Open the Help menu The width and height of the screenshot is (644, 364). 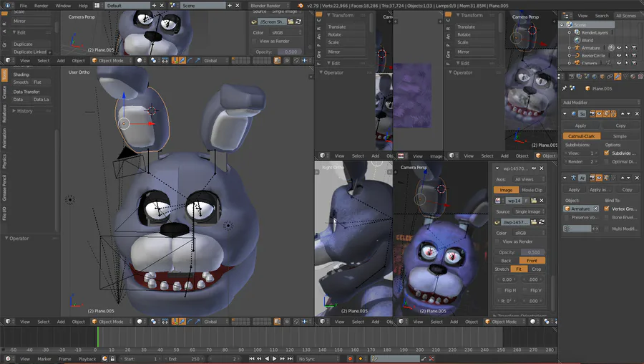point(83,5)
